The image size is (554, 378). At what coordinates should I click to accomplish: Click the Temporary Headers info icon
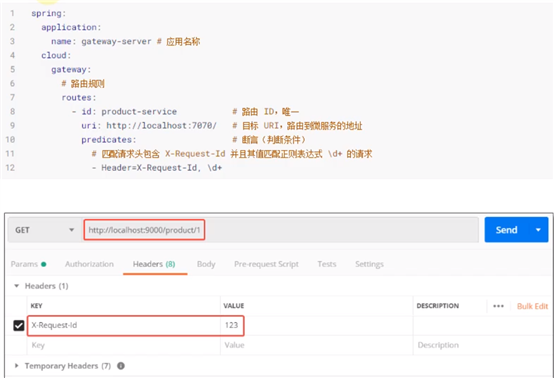click(x=121, y=366)
